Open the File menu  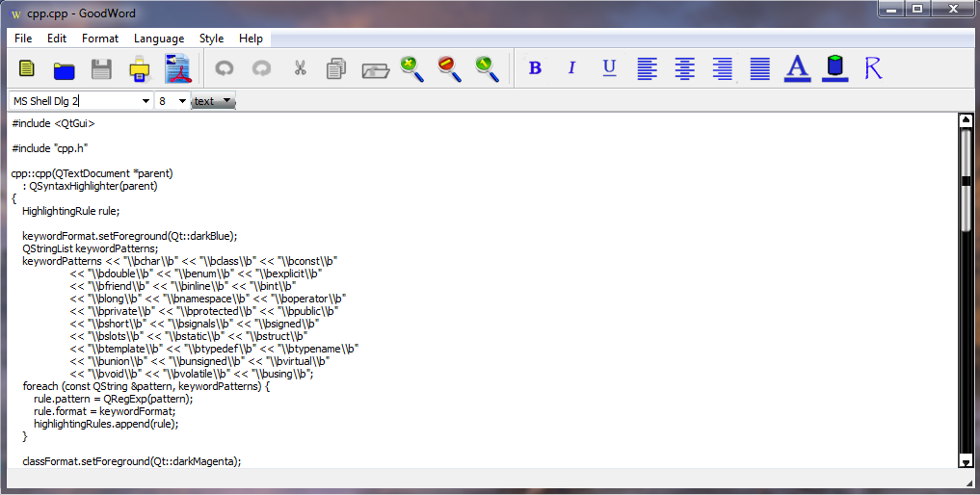(23, 39)
